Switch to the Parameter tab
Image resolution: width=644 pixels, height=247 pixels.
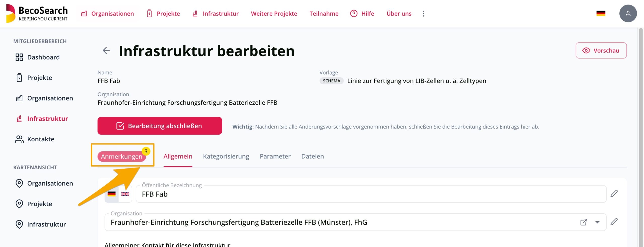(x=275, y=156)
